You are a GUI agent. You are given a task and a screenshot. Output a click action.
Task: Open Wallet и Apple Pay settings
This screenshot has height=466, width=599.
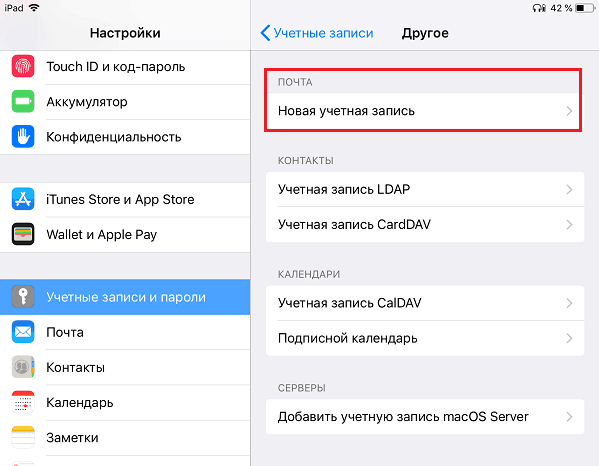(125, 235)
